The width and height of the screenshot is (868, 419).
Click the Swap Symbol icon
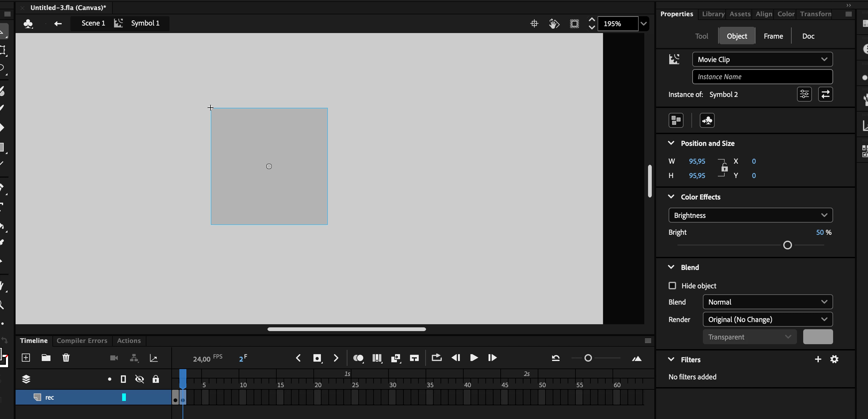pos(825,94)
